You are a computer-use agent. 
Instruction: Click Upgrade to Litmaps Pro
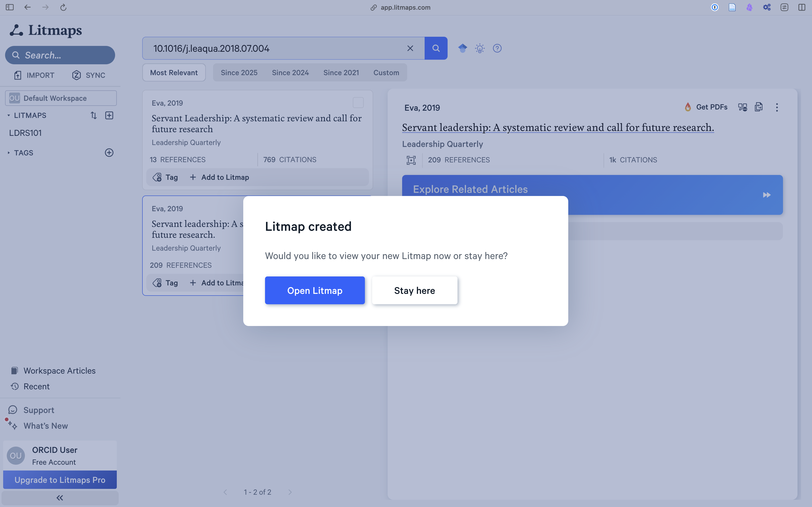point(60,480)
